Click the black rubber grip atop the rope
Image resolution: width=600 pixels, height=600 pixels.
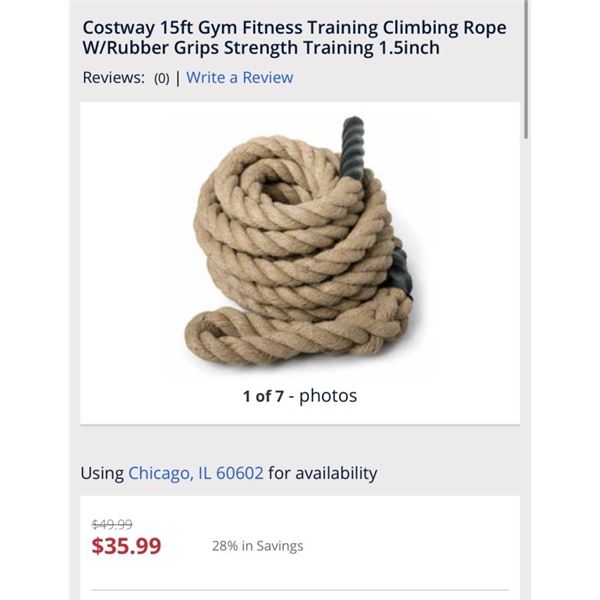click(x=352, y=148)
